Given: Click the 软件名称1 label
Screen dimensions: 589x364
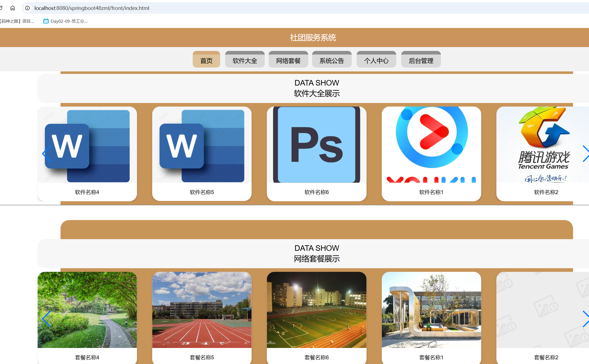Looking at the screenshot, I should click(431, 192).
